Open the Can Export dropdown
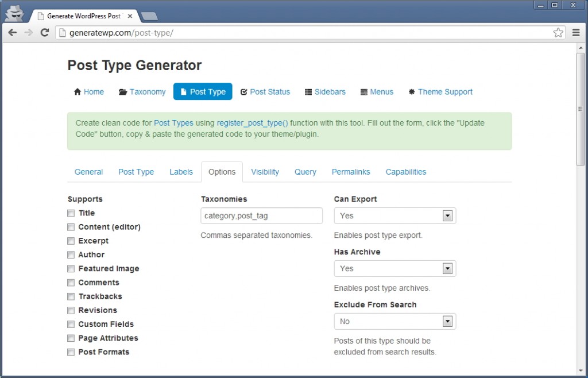The width and height of the screenshot is (588, 378). [394, 216]
